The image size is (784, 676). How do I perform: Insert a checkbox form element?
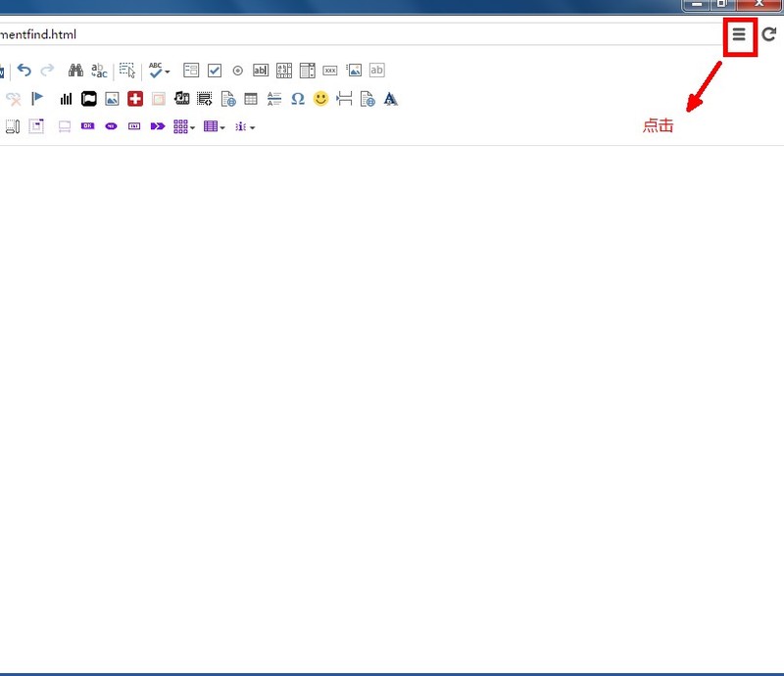215,71
